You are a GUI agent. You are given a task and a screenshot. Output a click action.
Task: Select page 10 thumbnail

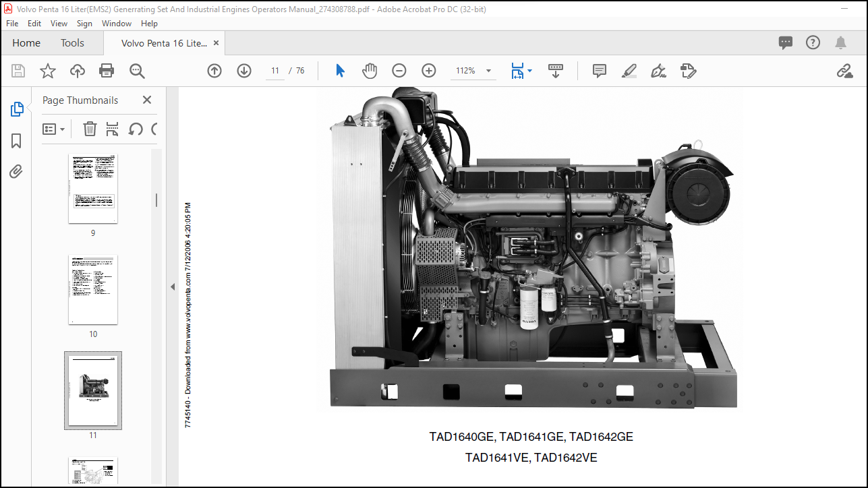pos(93,290)
